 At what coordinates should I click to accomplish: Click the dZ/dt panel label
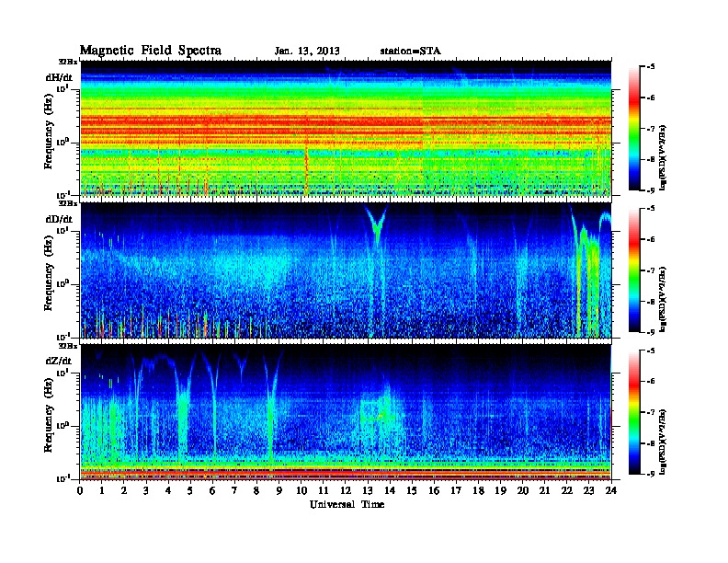coord(59,361)
